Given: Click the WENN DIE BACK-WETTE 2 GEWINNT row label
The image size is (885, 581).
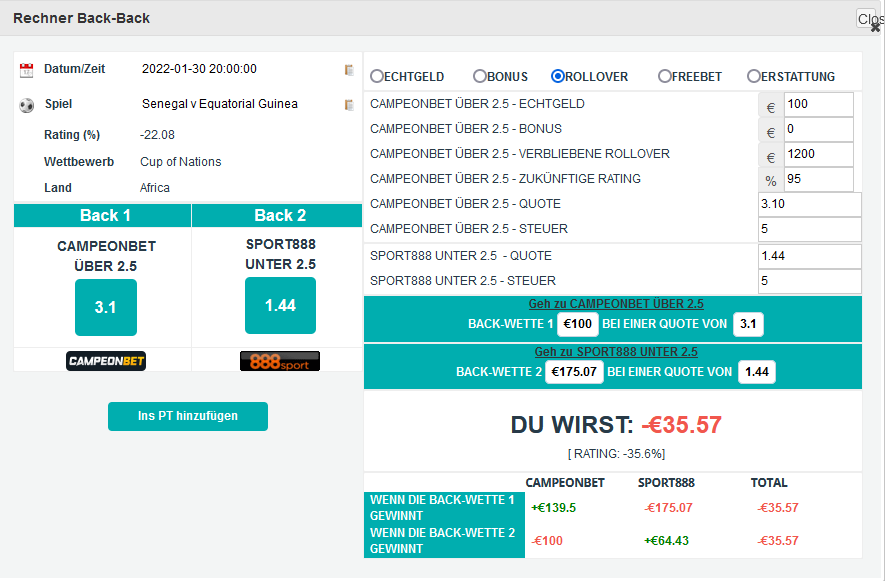Looking at the screenshot, I should 442,541.
